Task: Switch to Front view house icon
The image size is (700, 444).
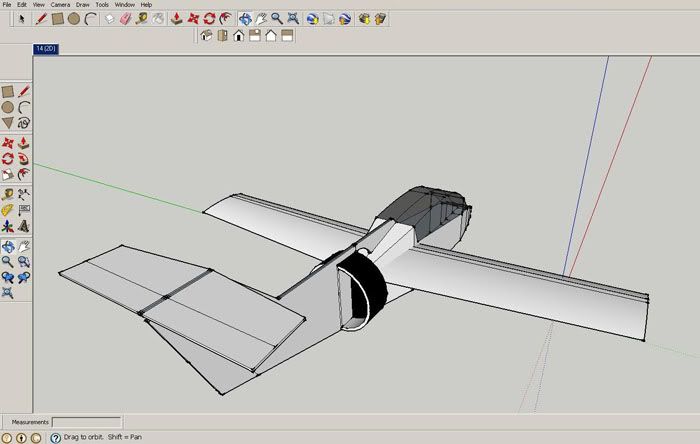Action: click(239, 35)
